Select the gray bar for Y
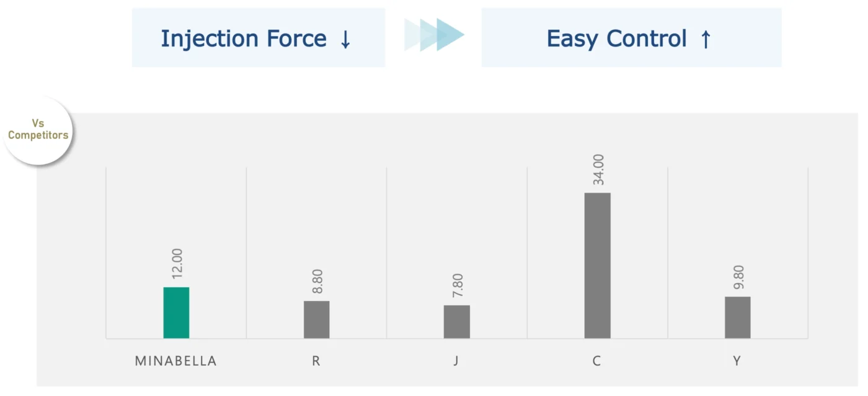This screenshot has width=868, height=396. [x=738, y=317]
